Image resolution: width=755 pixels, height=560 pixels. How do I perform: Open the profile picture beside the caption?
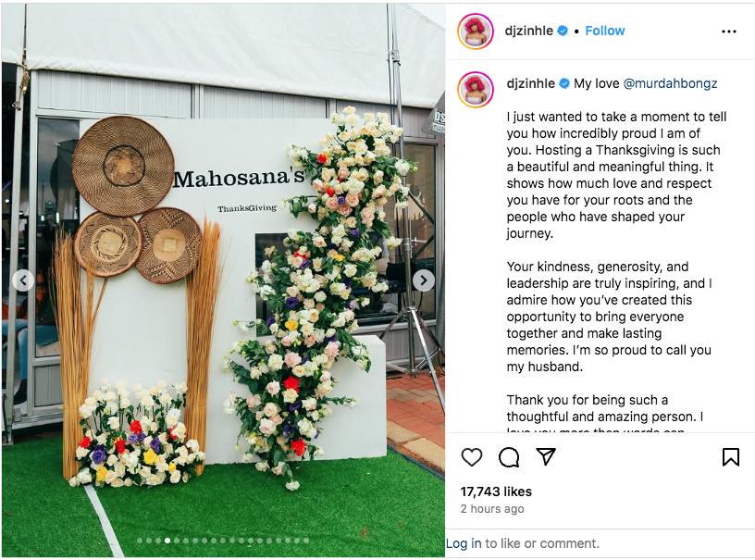pyautogui.click(x=476, y=90)
